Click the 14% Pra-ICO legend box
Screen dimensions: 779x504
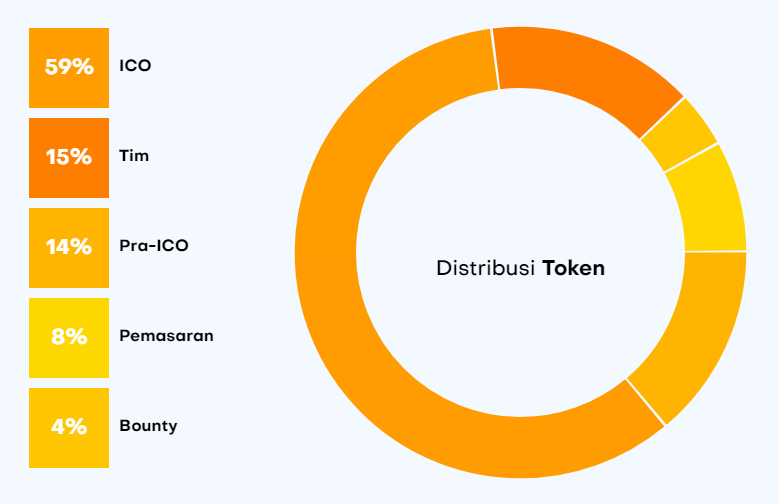point(69,248)
